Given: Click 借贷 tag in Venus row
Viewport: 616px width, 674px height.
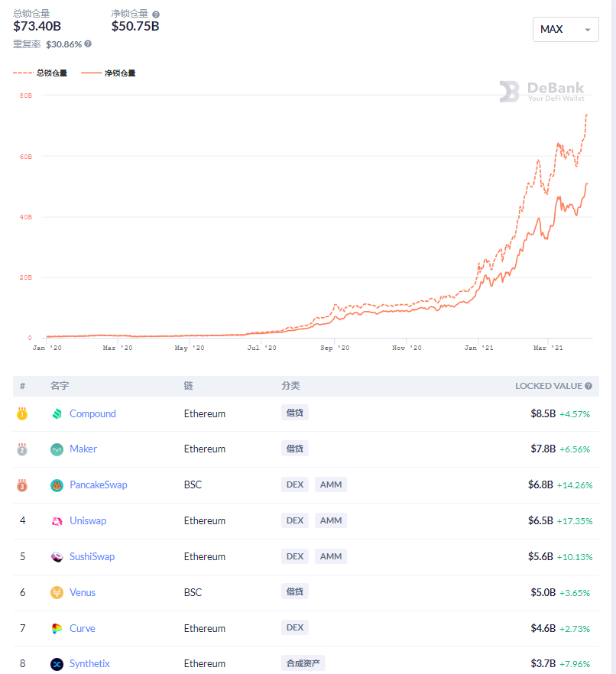Looking at the screenshot, I should pos(294,591).
